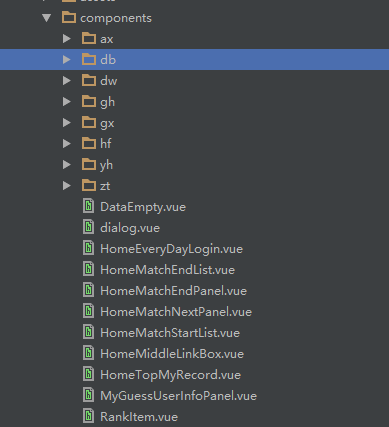Click the DataEmpty.vue file icon
The image size is (389, 427).
click(x=88, y=206)
